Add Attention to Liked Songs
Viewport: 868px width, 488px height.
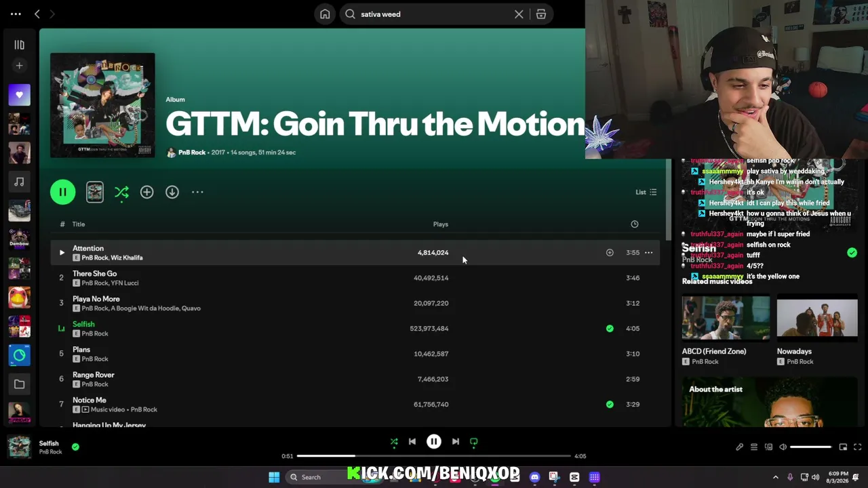[610, 253]
